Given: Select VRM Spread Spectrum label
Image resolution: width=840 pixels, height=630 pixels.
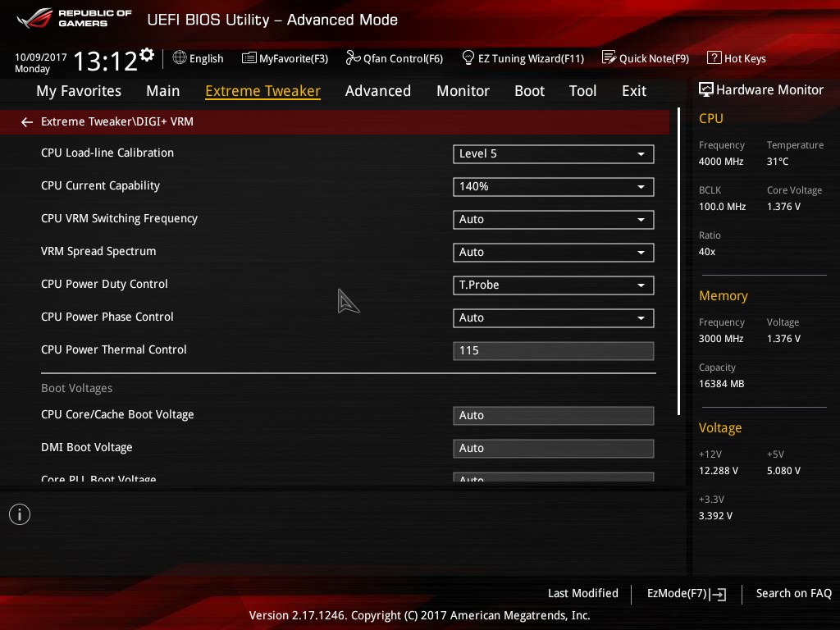Looking at the screenshot, I should [x=98, y=251].
